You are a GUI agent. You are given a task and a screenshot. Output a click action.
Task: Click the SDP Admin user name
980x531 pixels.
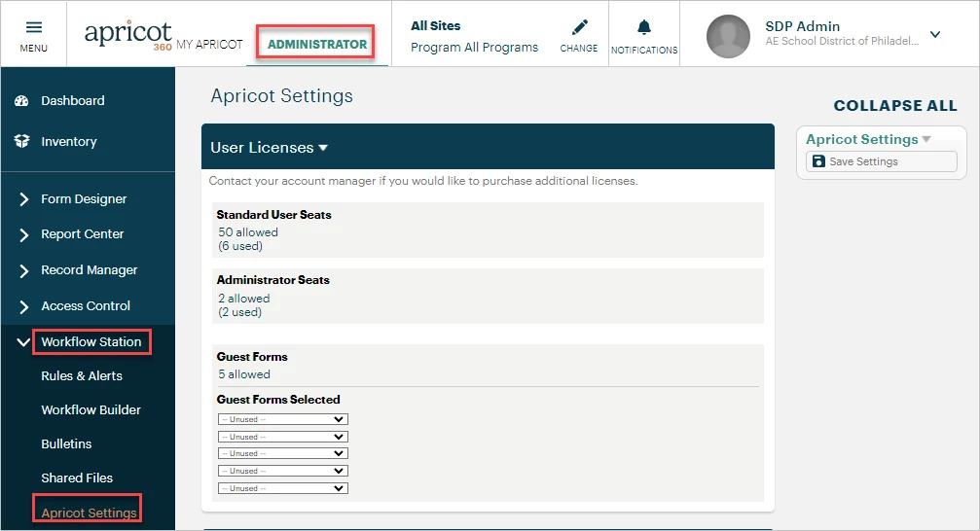pos(803,26)
